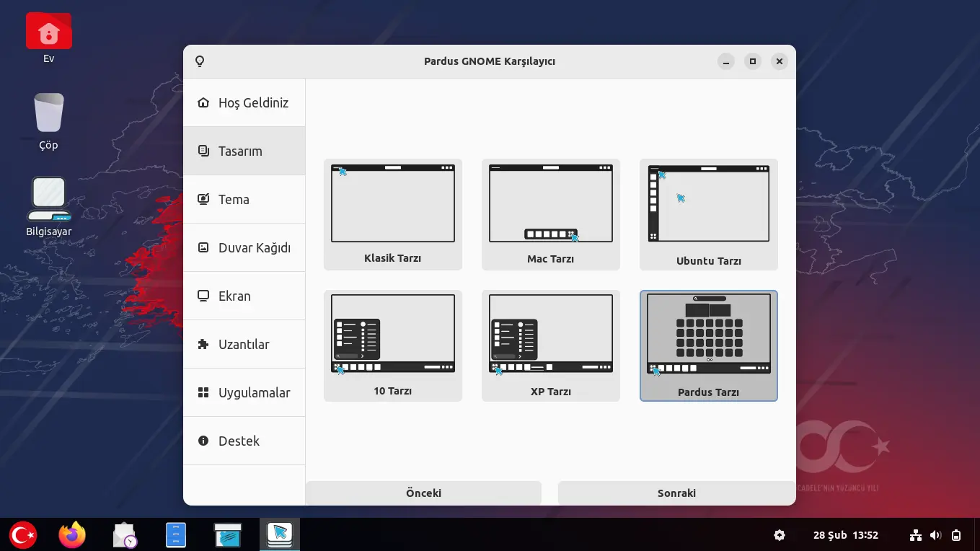The height and width of the screenshot is (551, 980).
Task: Switch to the Uzantılar section
Action: pos(244,344)
